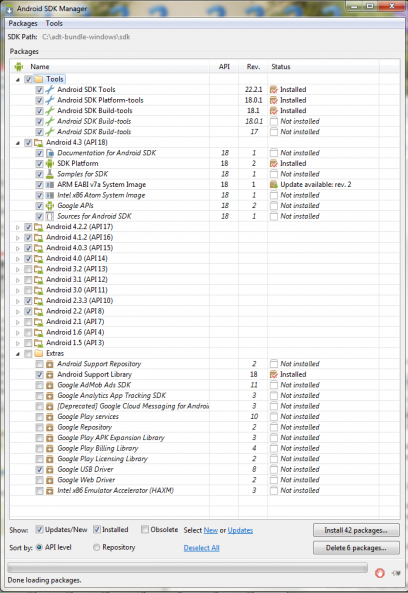
Task: Click the red stop icon in status bar
Action: [380, 573]
